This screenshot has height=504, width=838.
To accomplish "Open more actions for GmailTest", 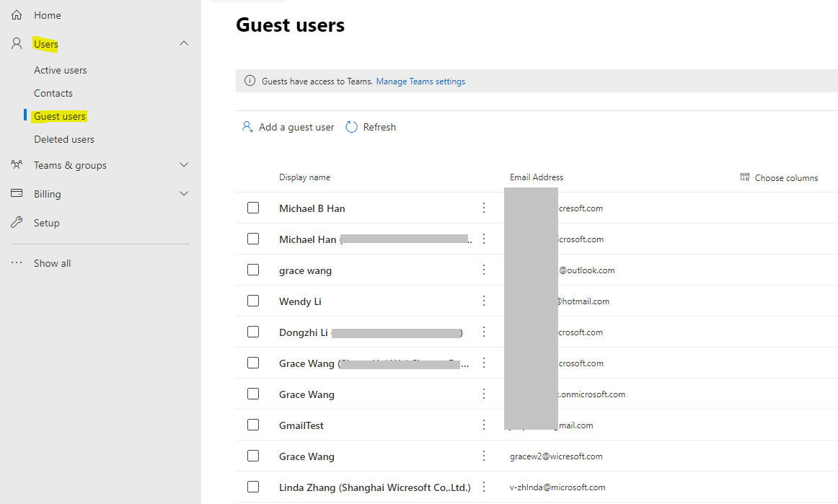I will 484,425.
